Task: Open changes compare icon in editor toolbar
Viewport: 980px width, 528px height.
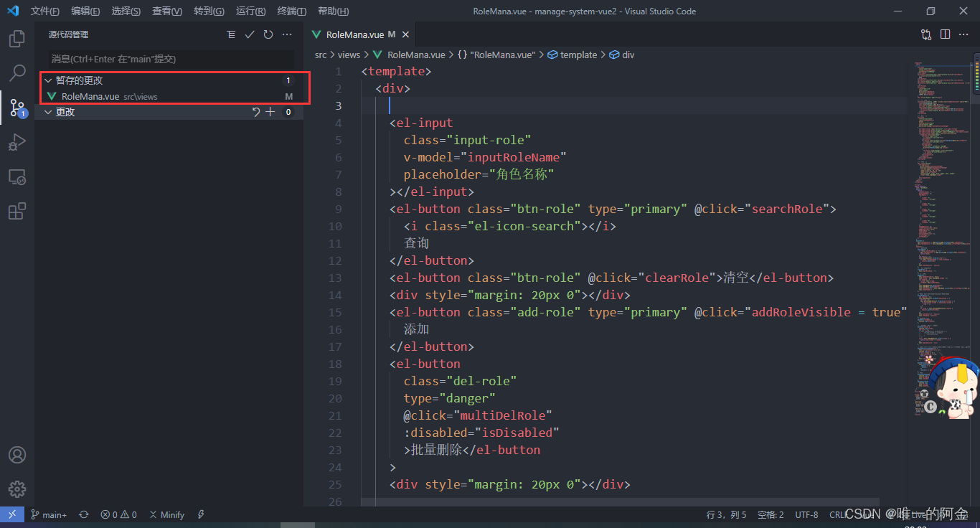Action: (x=926, y=34)
